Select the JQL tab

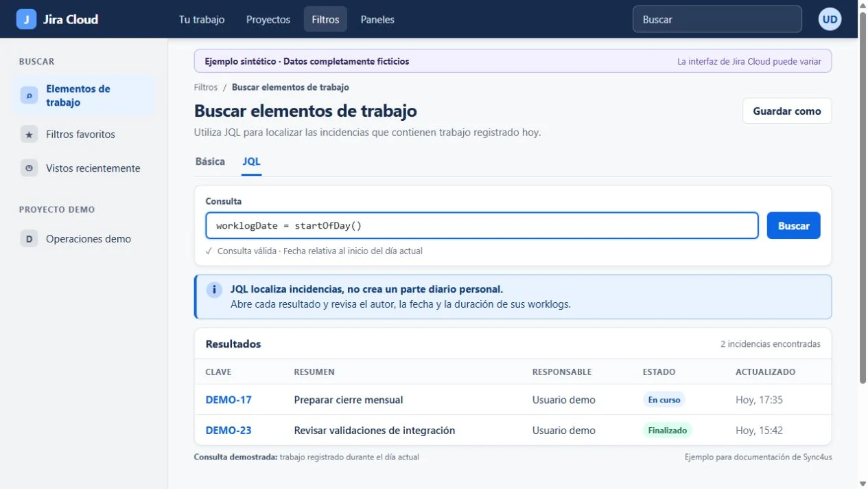[x=251, y=161]
